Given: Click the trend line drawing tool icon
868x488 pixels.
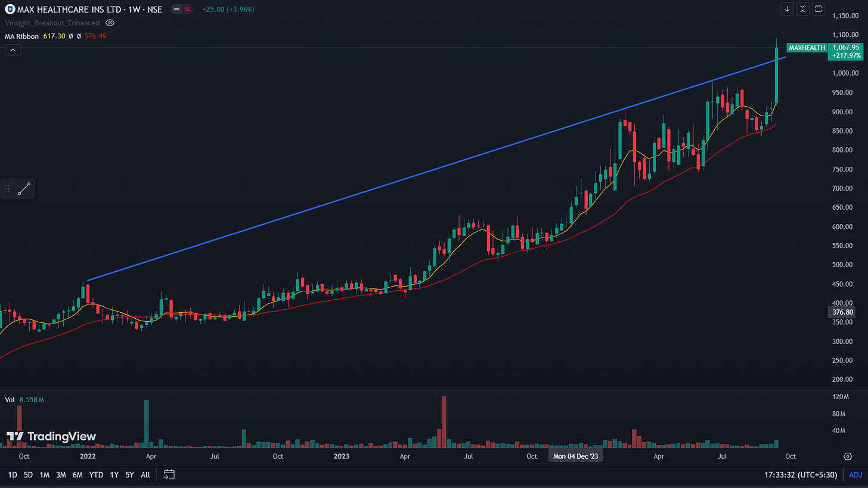Looking at the screenshot, I should 24,189.
